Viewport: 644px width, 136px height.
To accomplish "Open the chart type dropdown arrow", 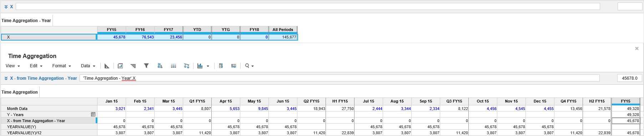I will pos(208,66).
